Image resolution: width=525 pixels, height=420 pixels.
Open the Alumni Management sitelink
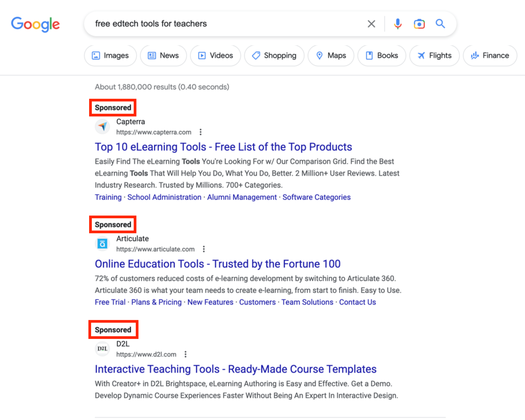click(x=242, y=197)
